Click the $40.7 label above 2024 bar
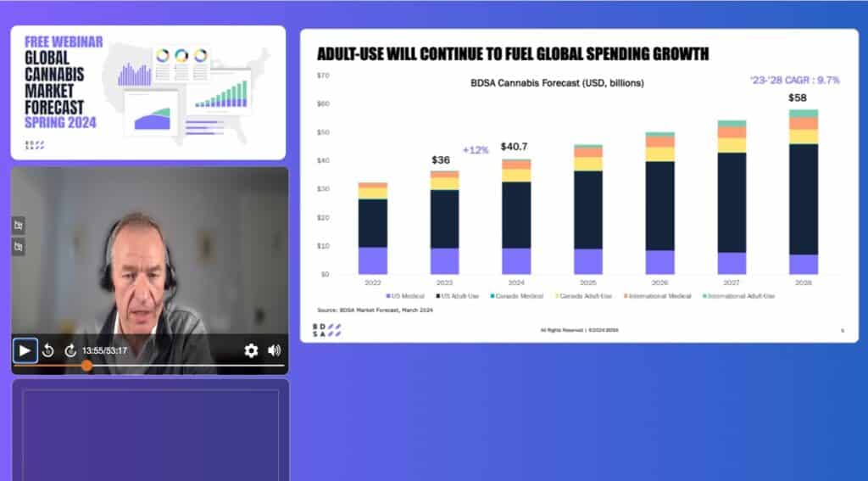 click(x=514, y=147)
